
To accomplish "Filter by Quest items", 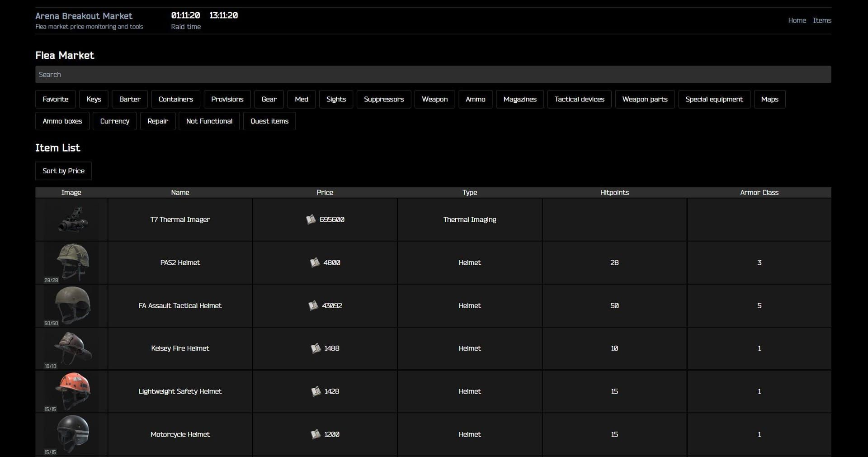I will pos(269,121).
